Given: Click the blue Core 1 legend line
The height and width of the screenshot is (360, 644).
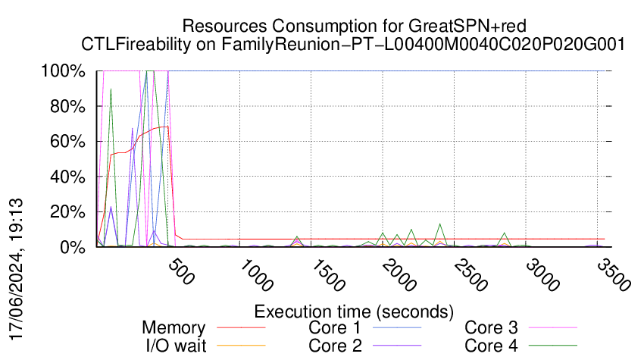Looking at the screenshot, I should pyautogui.click(x=397, y=328).
